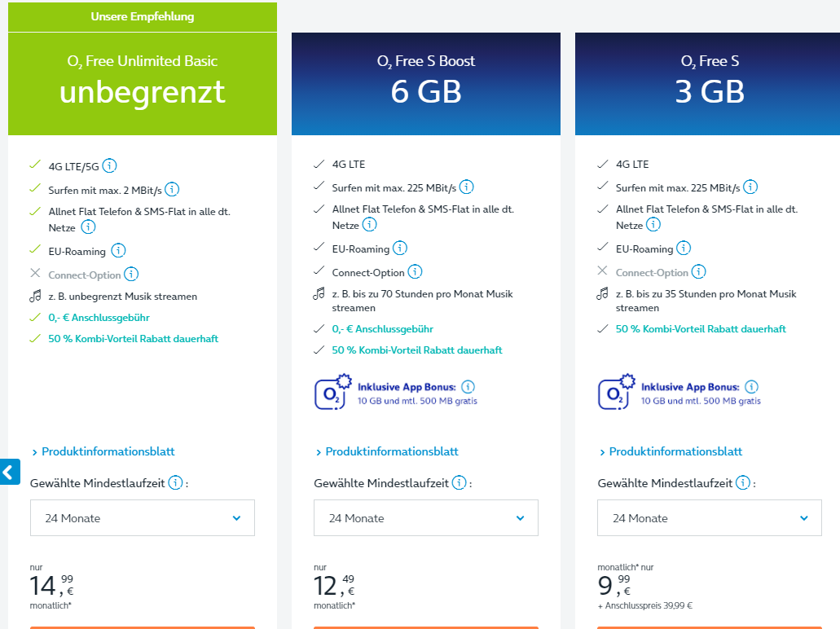Viewport: 840px width, 629px height.
Task: Click the O2 app icon in Free S 3 GB
Action: click(616, 392)
